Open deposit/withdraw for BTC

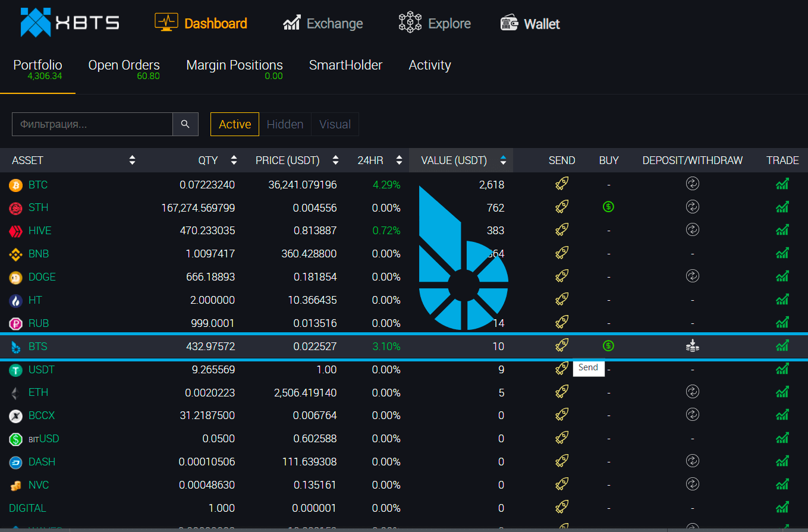point(692,184)
